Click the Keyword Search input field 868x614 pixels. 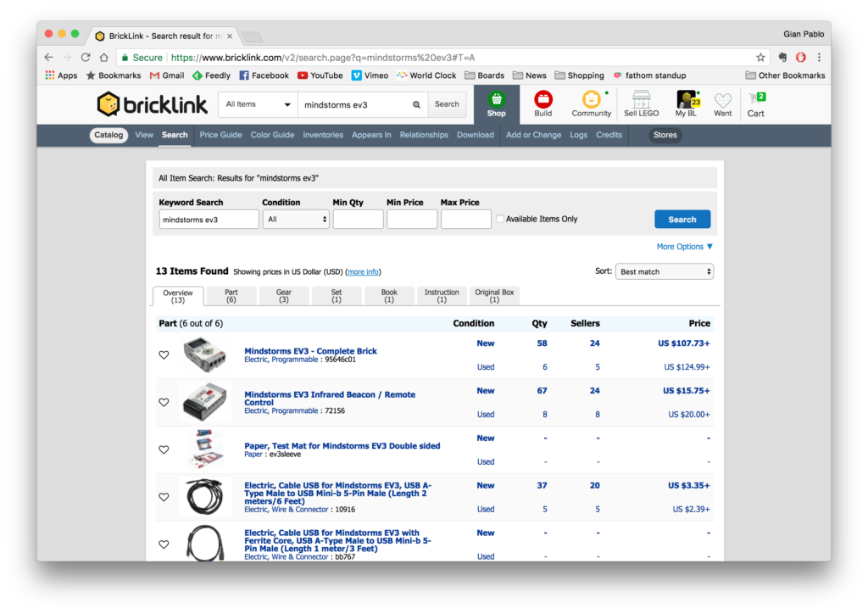click(x=209, y=220)
